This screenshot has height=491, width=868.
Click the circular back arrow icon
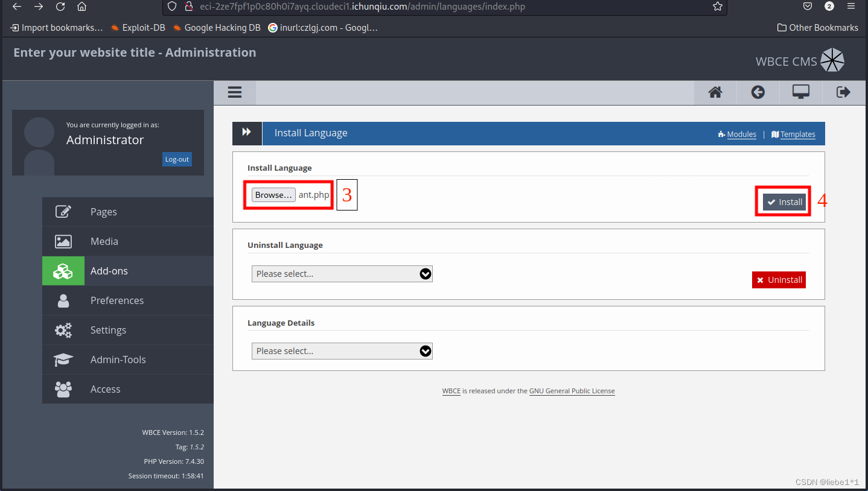tap(758, 92)
